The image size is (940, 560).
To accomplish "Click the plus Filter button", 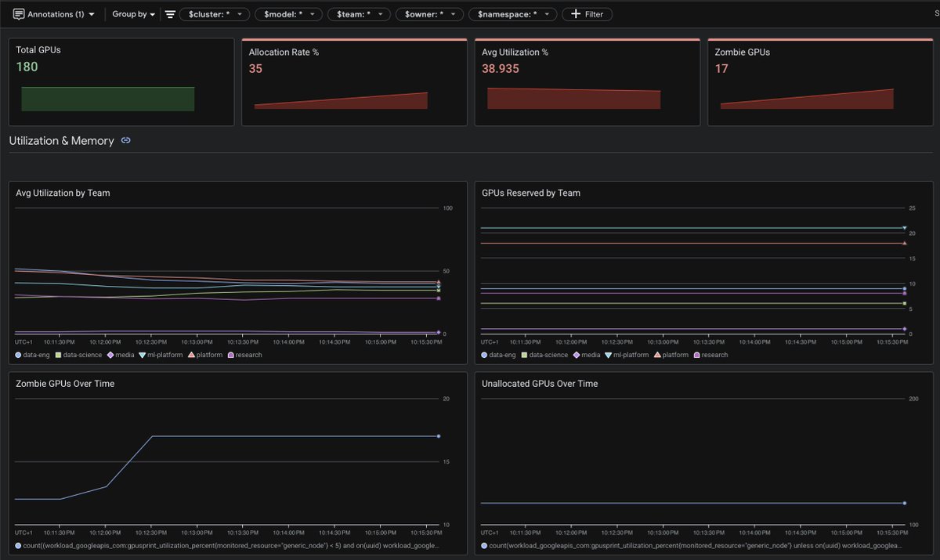I will click(587, 14).
